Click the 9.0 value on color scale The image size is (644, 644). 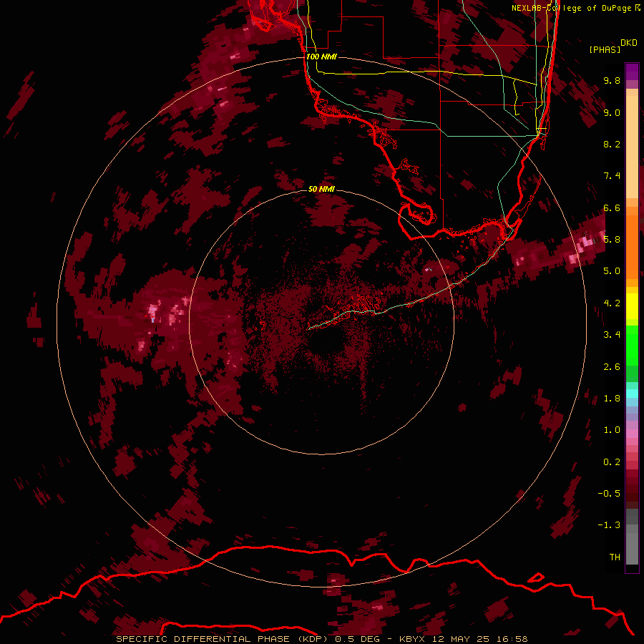coord(612,112)
